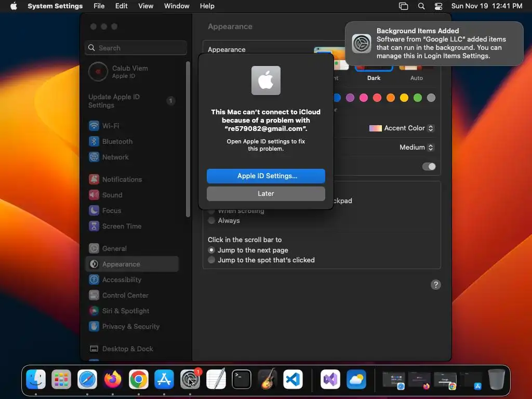Open the View menu

tap(145, 6)
